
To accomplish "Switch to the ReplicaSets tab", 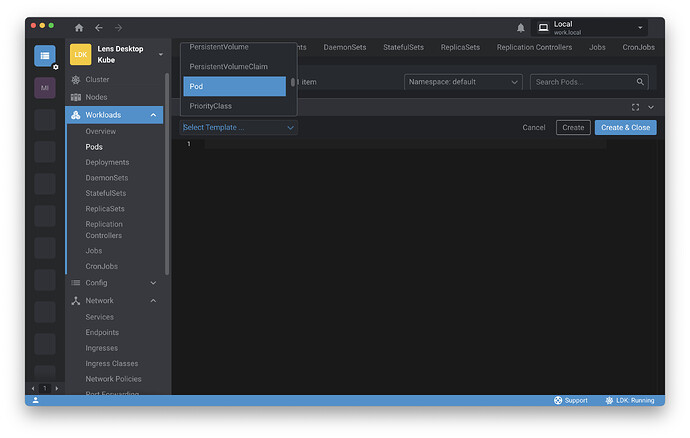I will click(460, 47).
